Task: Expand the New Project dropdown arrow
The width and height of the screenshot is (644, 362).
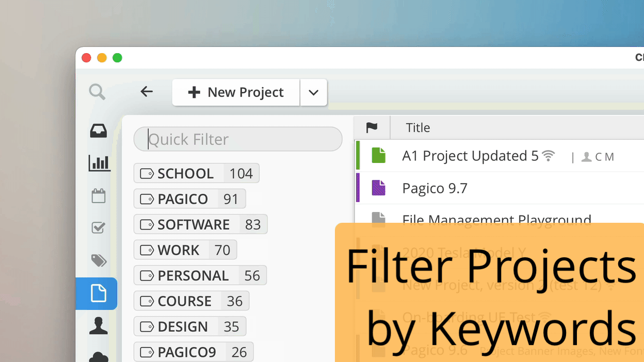Action: pyautogui.click(x=313, y=92)
